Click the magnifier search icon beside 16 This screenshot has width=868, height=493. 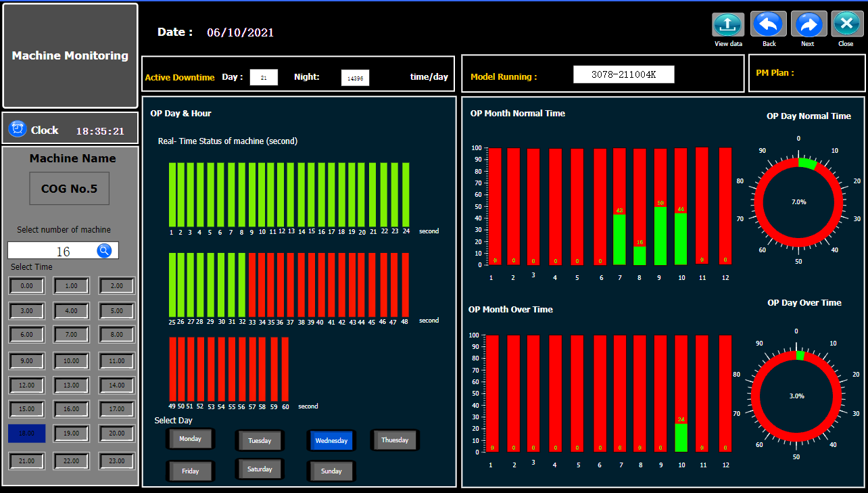click(104, 250)
